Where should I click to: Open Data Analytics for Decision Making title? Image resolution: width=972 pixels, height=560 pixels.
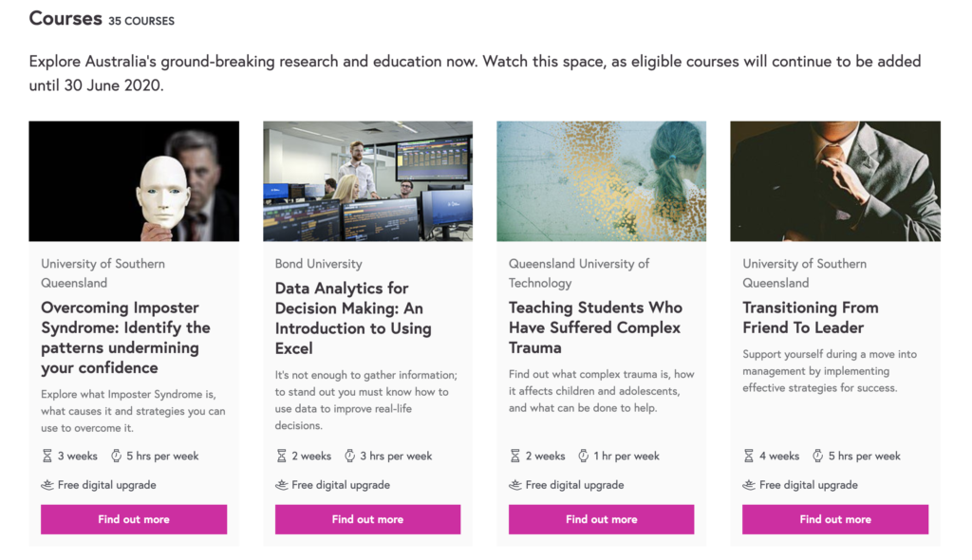click(x=353, y=318)
